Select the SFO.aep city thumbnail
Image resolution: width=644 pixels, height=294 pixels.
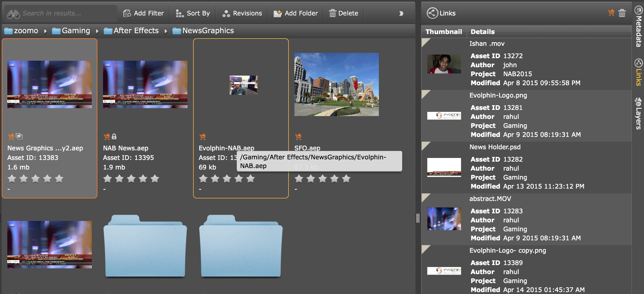point(336,84)
